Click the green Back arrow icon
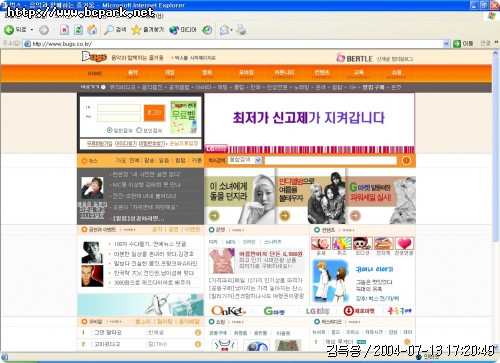This screenshot has height=363, width=500. pyautogui.click(x=9, y=30)
